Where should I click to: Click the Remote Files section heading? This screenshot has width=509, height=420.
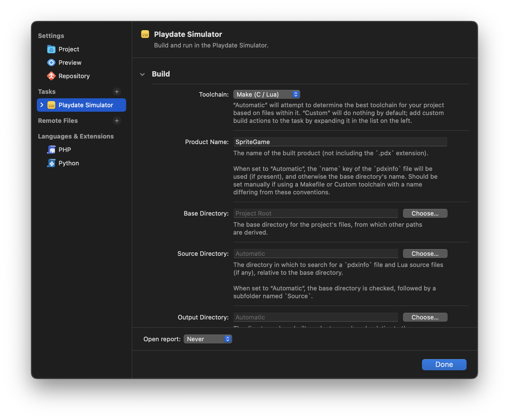(x=58, y=121)
